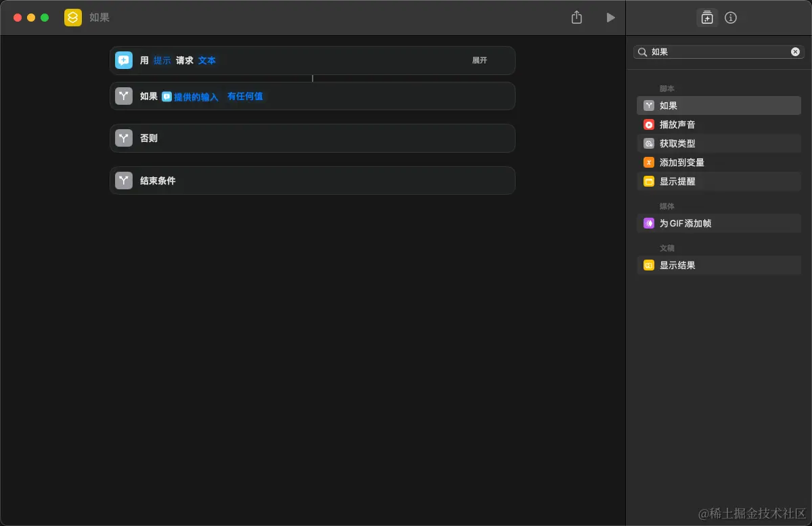Select the 如果 action in sidebar list
The height and width of the screenshot is (526, 812).
[719, 105]
